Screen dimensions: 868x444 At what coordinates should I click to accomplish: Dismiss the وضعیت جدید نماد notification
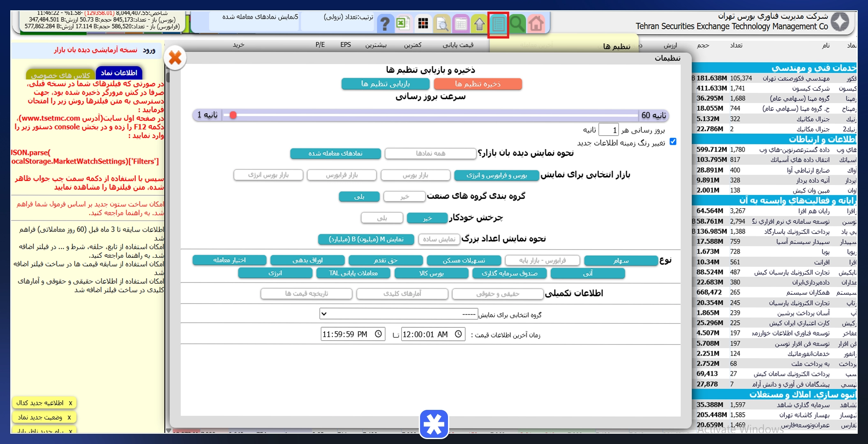(x=69, y=418)
